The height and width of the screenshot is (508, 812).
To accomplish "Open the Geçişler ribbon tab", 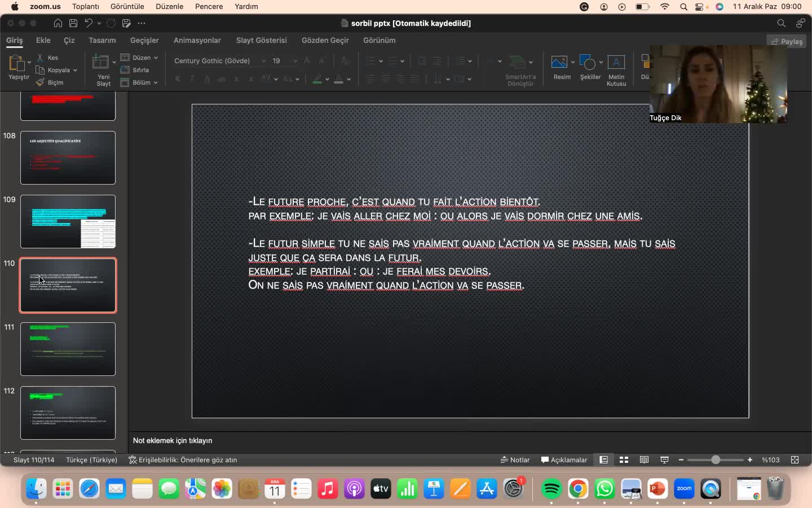I will tap(144, 41).
